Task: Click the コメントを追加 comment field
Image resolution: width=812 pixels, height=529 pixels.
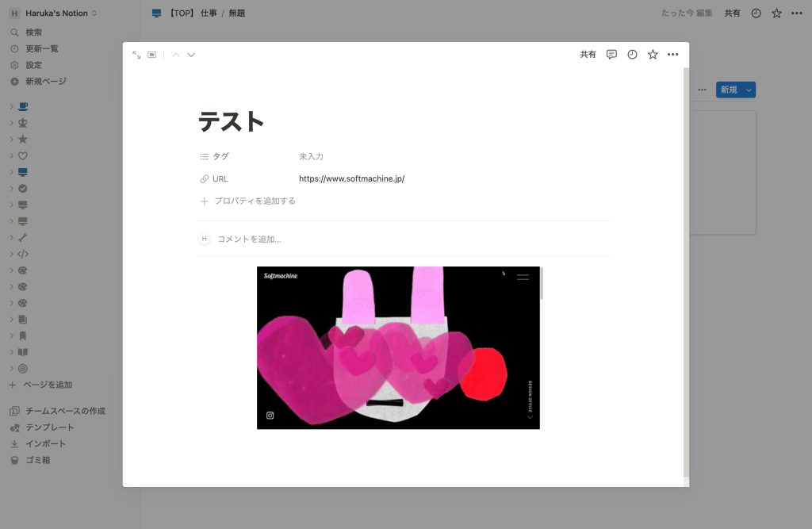Action: pos(249,239)
